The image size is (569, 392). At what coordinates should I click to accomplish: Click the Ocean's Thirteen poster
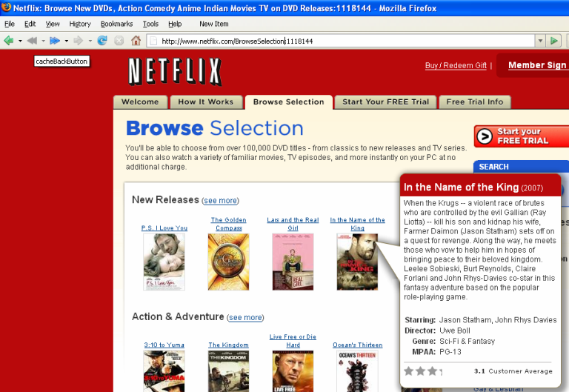pyautogui.click(x=357, y=371)
